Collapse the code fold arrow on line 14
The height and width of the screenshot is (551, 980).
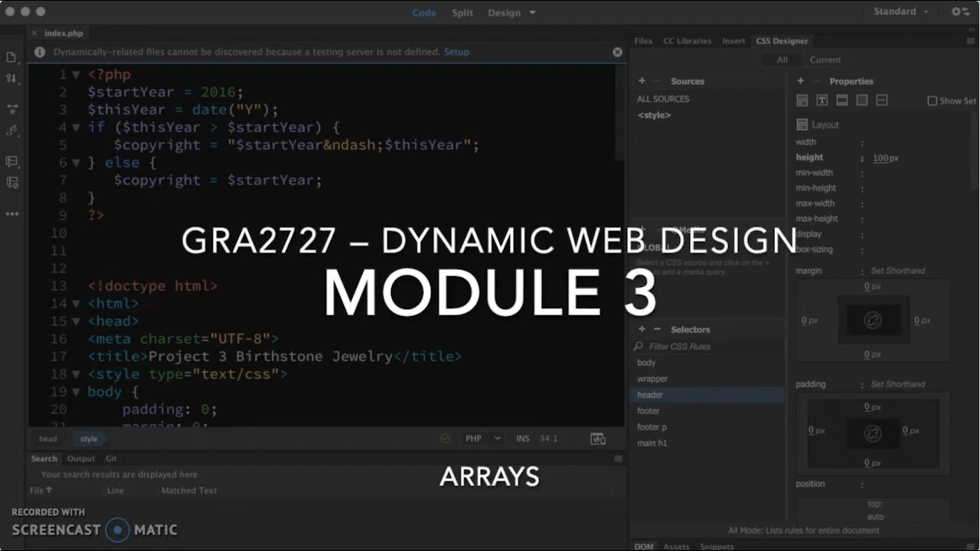[x=76, y=304]
